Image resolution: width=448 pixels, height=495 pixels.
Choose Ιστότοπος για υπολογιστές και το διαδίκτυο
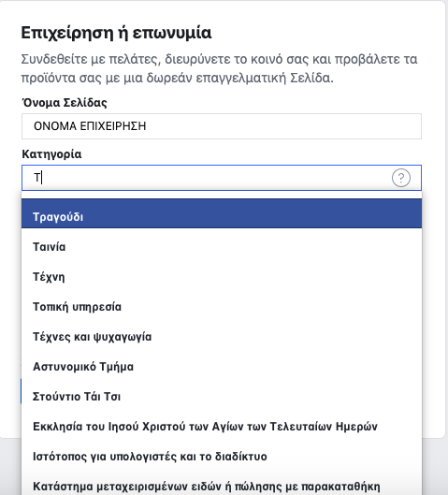coord(222,457)
